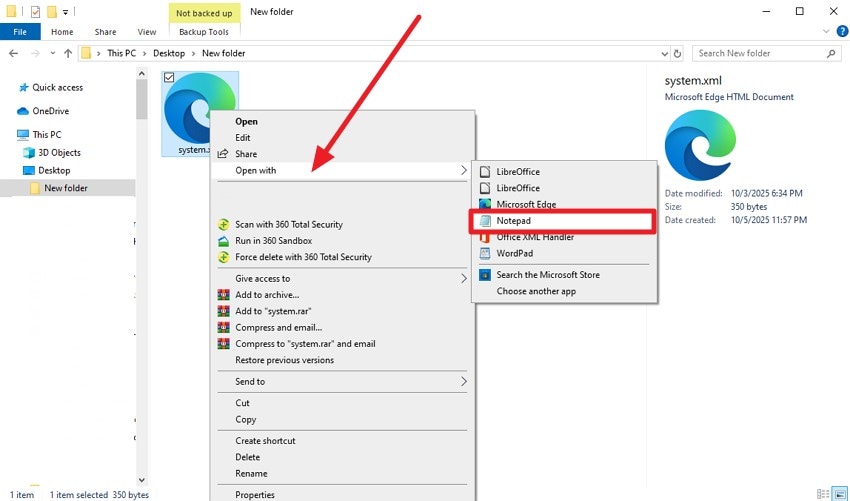Switch to the Home ribbon tab
Image resolution: width=850 pixels, height=501 pixels.
pos(62,32)
